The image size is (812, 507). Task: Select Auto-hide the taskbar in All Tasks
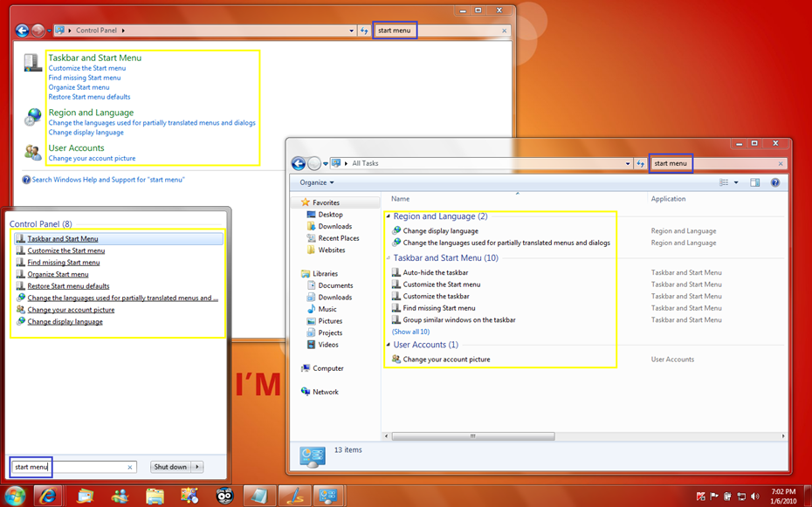pos(436,272)
